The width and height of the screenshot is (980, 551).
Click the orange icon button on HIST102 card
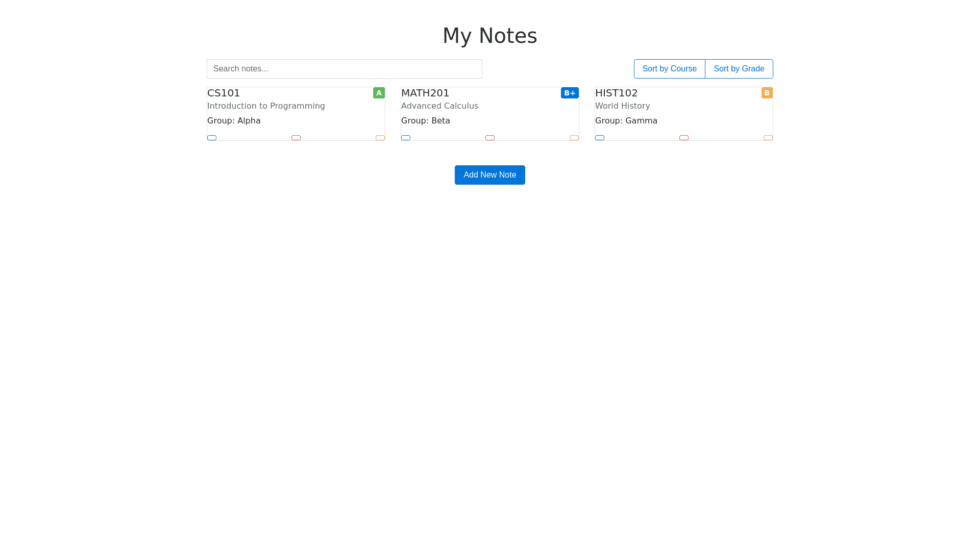pos(768,138)
